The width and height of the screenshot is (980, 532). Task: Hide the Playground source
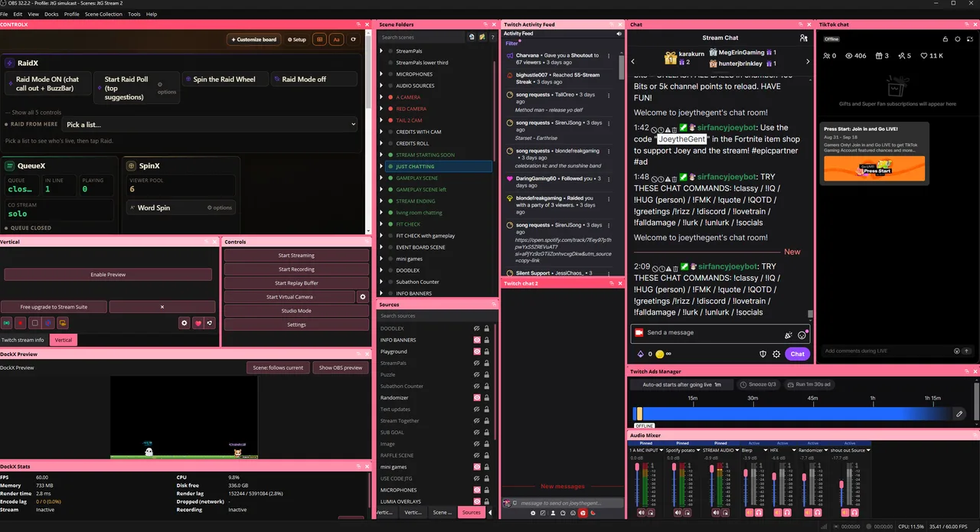pyautogui.click(x=476, y=351)
